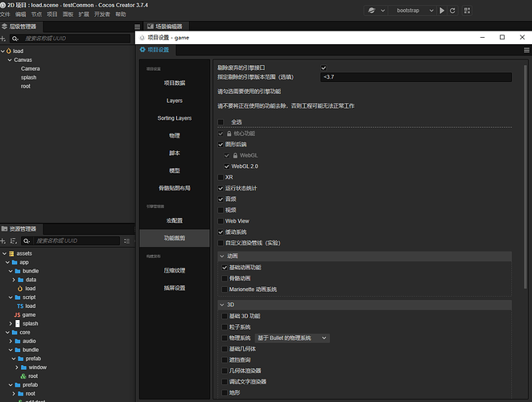Switch to the 场景编辑器 tab
The width and height of the screenshot is (532, 402).
point(166,26)
